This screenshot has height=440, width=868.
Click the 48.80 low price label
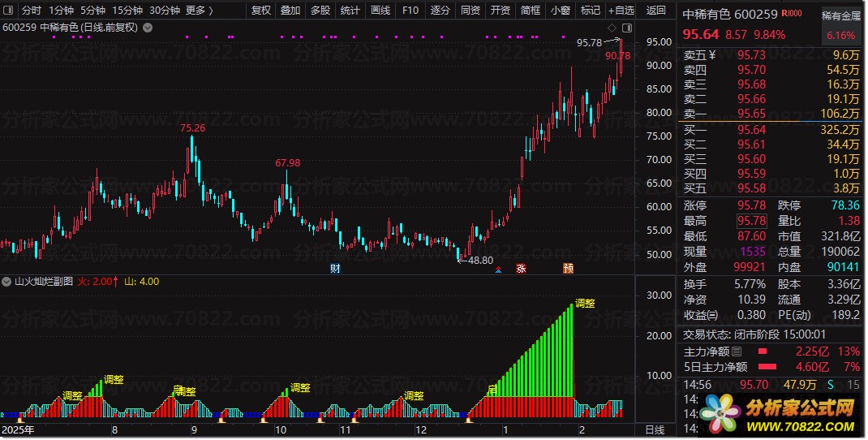tap(480, 261)
